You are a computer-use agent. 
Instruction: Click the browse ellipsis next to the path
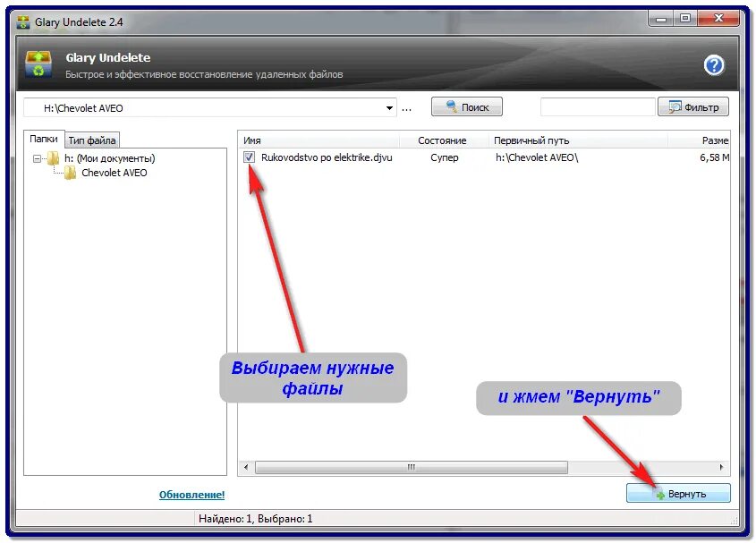(x=406, y=109)
